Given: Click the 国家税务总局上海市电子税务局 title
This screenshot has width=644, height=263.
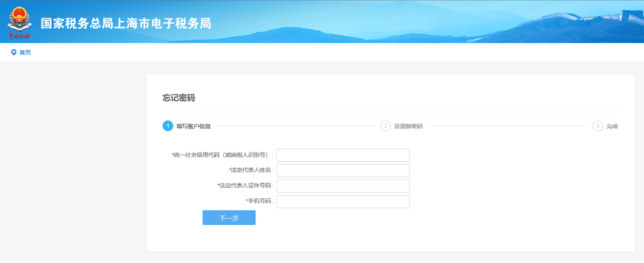Looking at the screenshot, I should coord(126,23).
